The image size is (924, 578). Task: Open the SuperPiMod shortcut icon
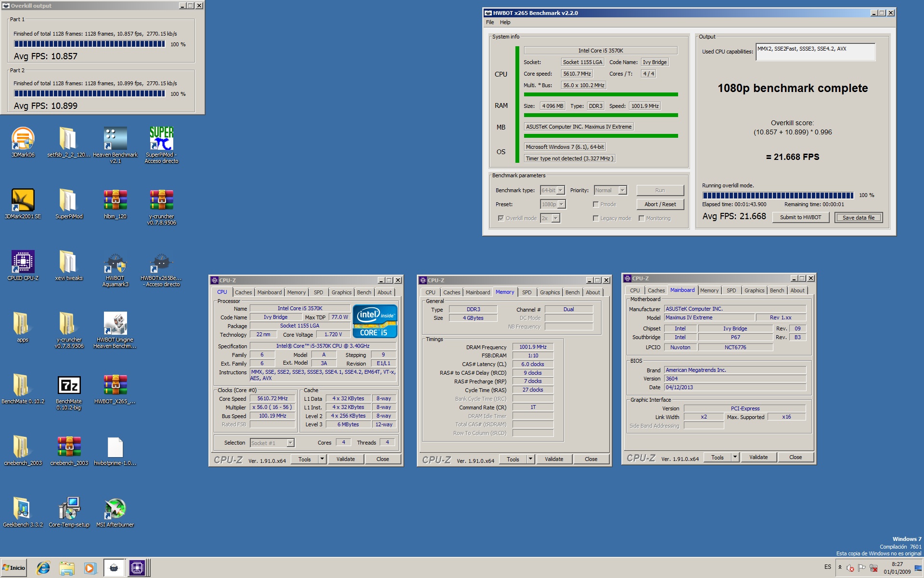[x=161, y=139]
